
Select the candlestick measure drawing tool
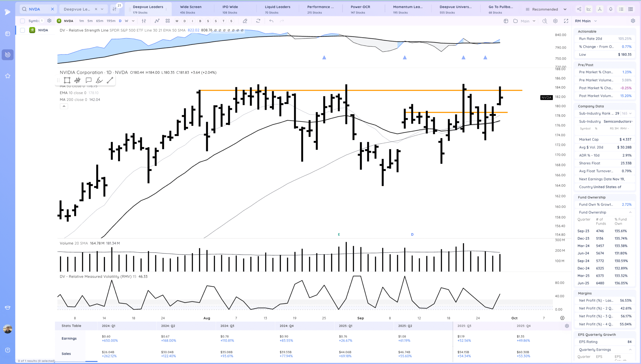tap(77, 80)
